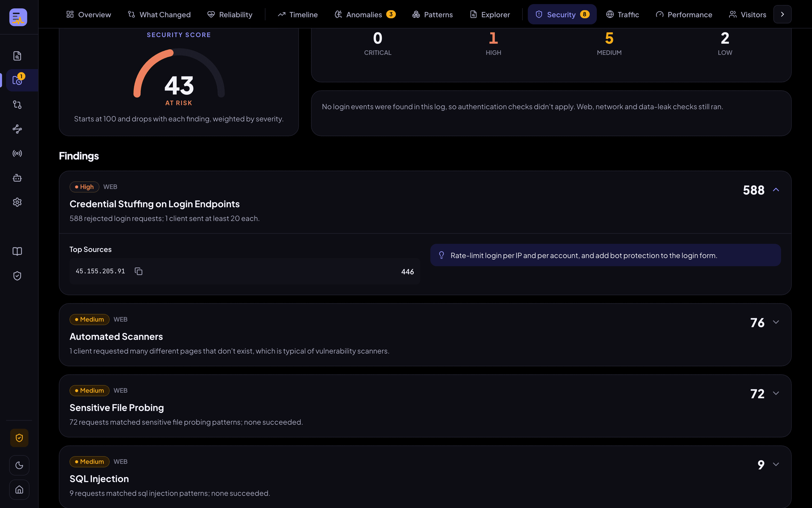Click the Low severity count

click(725, 38)
